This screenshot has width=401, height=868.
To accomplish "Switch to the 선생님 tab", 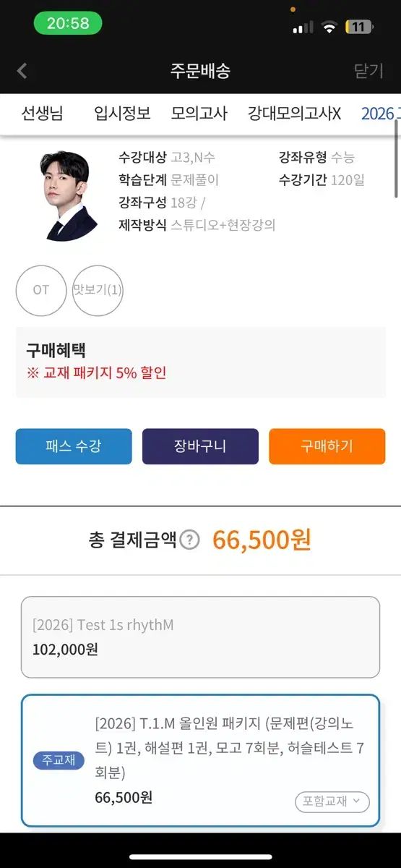I will pos(42,114).
